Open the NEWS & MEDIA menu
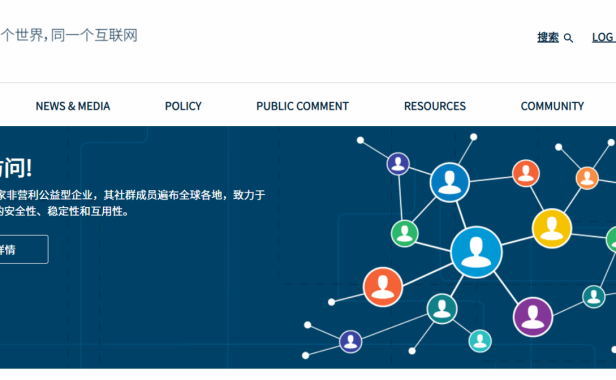Screen dimensions: 616x380 (73, 106)
